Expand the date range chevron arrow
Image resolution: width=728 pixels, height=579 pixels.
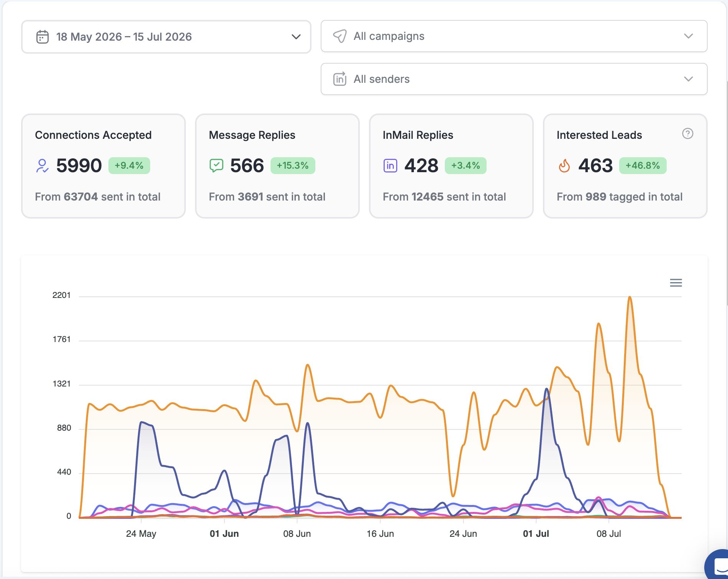[296, 37]
